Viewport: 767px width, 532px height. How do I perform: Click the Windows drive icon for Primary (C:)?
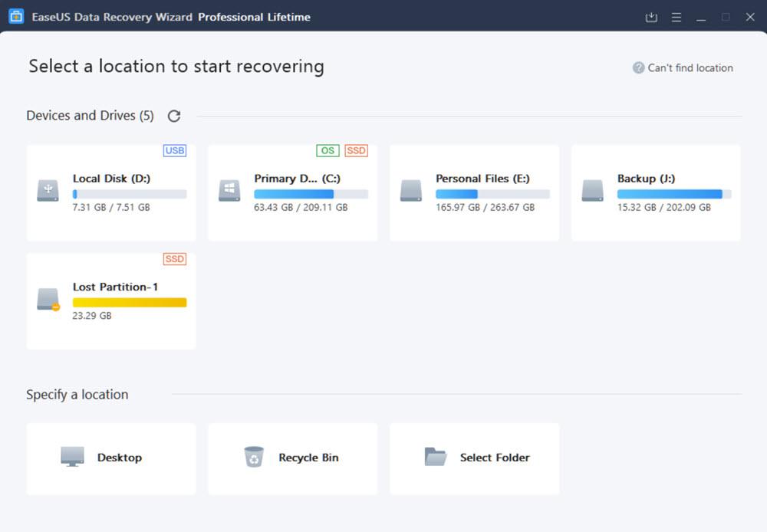pyautogui.click(x=229, y=190)
